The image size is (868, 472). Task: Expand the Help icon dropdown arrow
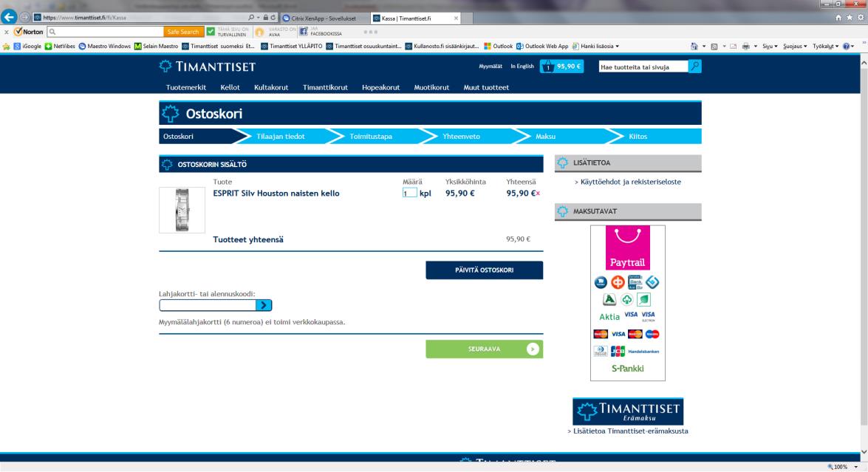[x=853, y=47]
